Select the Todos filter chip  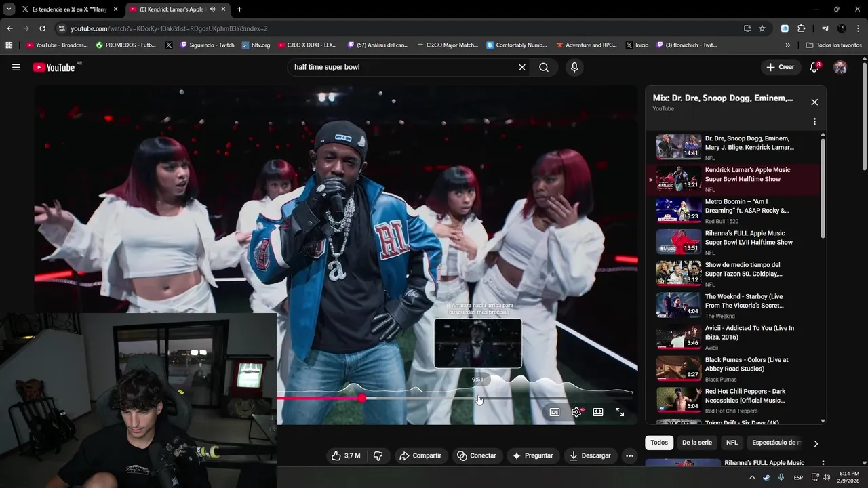pos(659,443)
